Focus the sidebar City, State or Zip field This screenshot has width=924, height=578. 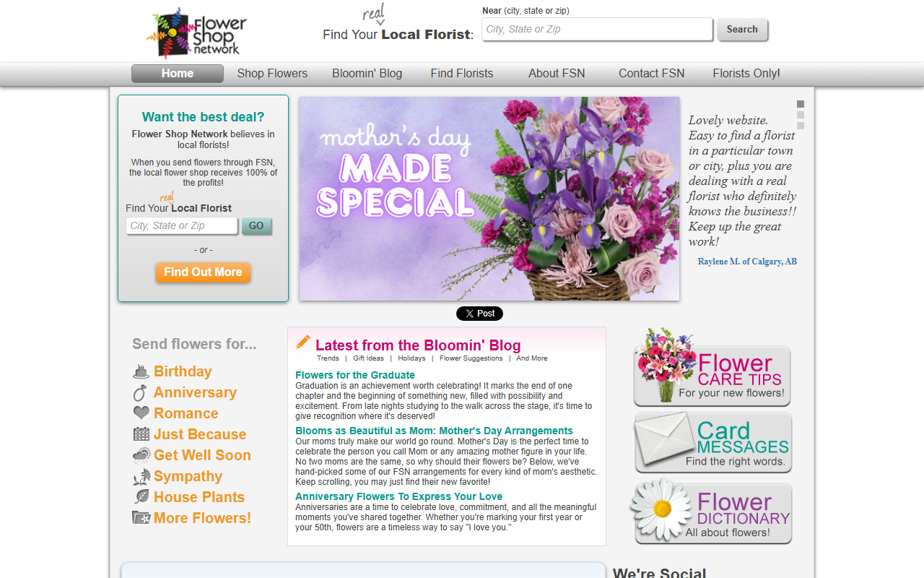182,226
